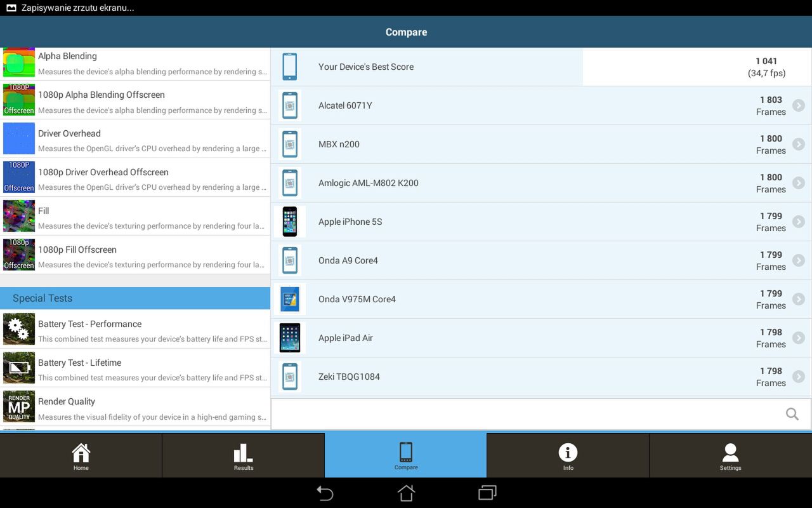Go to the Home tab

(x=81, y=455)
